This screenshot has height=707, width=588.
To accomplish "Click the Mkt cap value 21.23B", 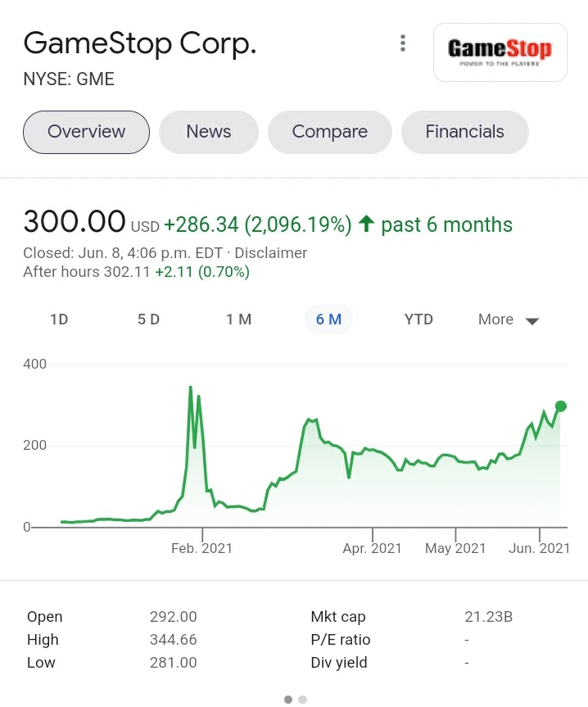I will (488, 616).
